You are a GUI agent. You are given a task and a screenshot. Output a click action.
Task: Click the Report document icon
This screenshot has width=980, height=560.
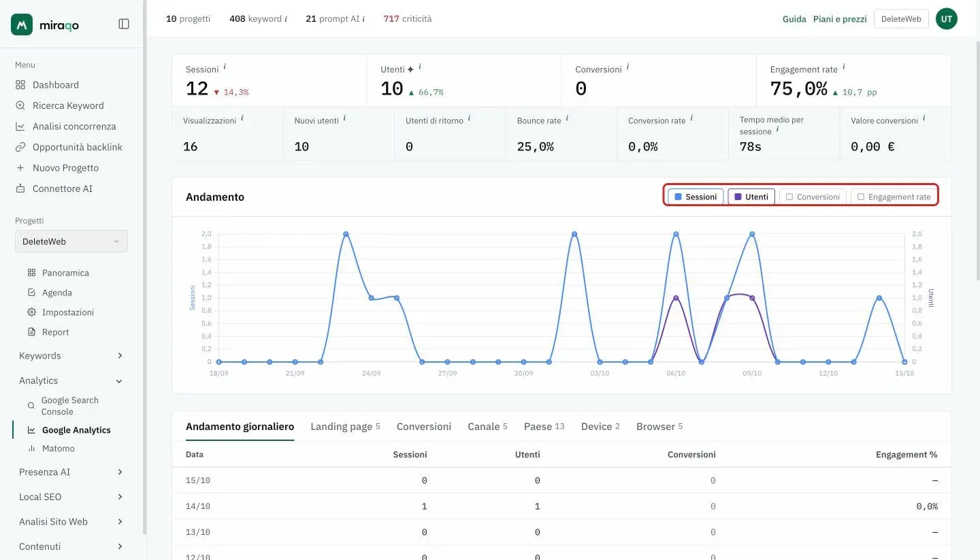[31, 332]
